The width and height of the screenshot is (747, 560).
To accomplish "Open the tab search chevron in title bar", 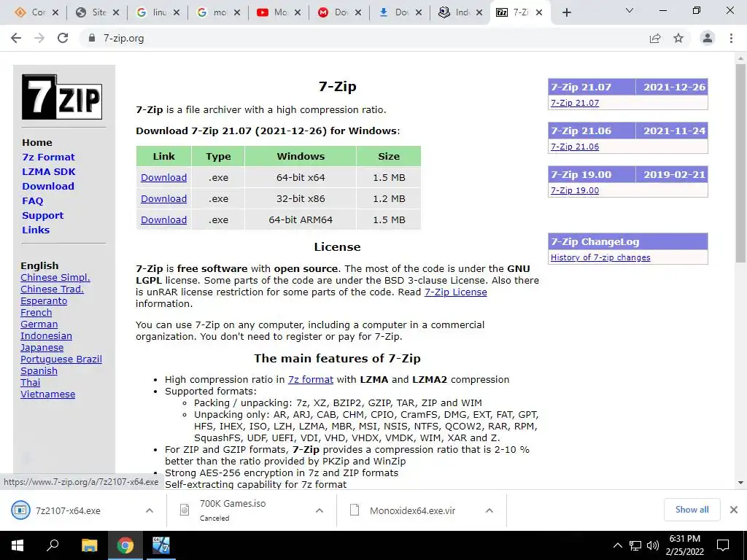I will tap(630, 10).
